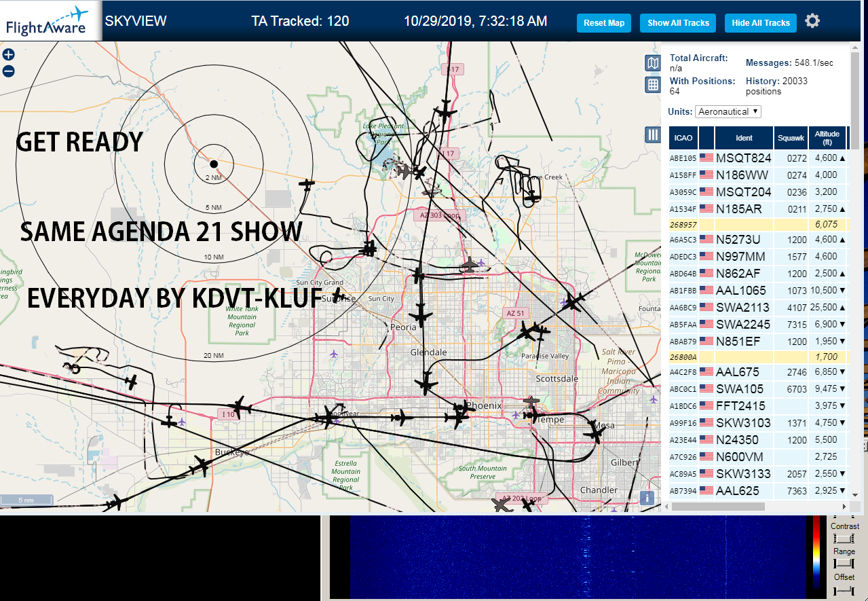Open map attribution info icon
868x601 pixels.
pos(648,498)
